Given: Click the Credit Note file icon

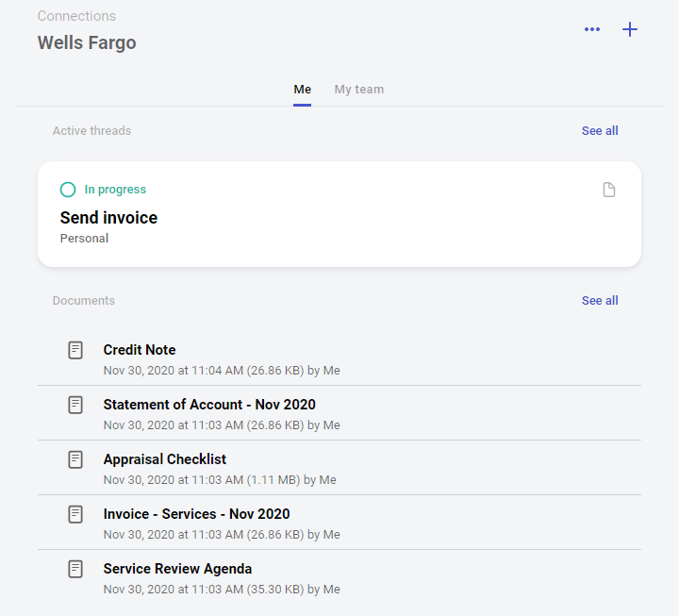Looking at the screenshot, I should pos(75,350).
